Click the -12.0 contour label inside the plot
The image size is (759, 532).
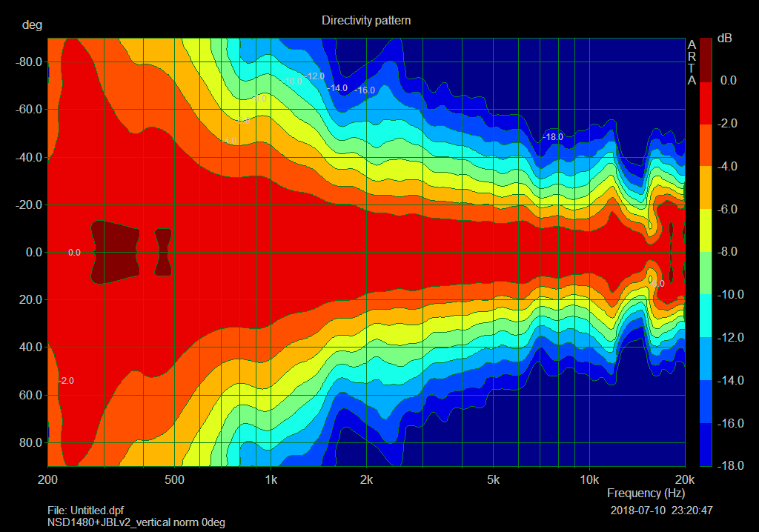[x=314, y=76]
